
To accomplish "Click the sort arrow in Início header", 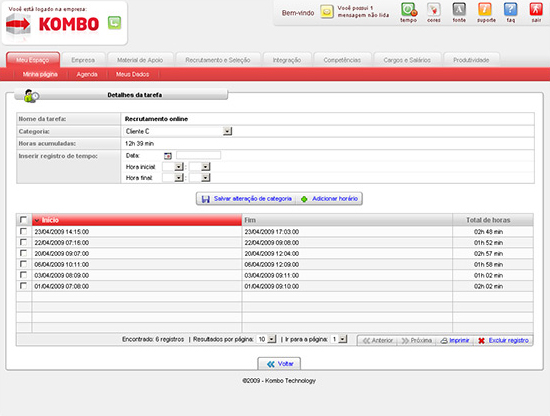I will [x=37, y=220].
